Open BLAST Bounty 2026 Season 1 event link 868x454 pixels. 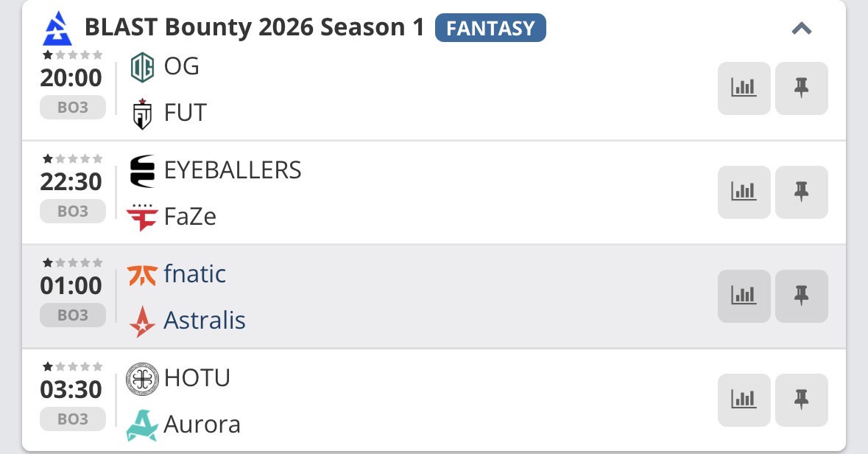pyautogui.click(x=255, y=28)
